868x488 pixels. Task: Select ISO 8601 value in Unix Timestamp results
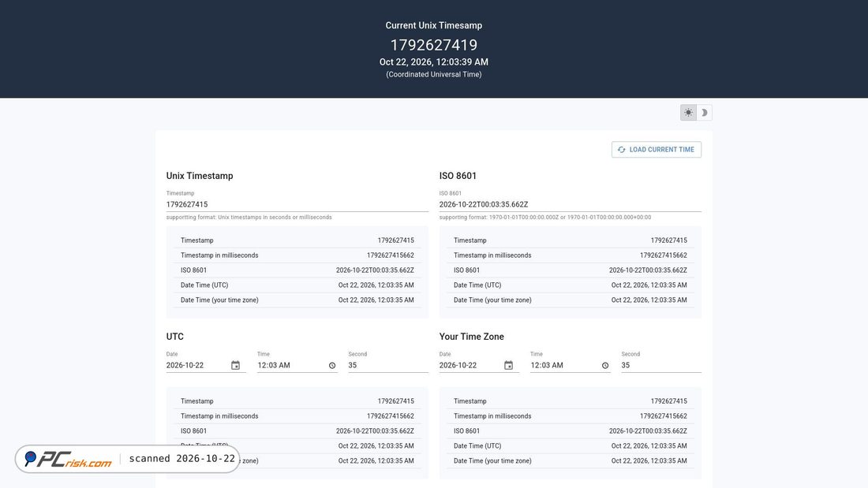(375, 270)
